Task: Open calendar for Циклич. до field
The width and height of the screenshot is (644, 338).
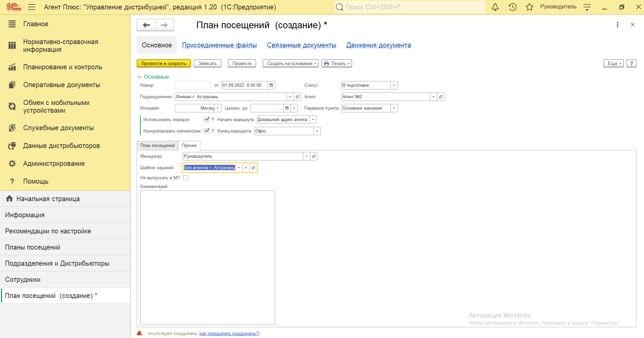Action: 287,108
